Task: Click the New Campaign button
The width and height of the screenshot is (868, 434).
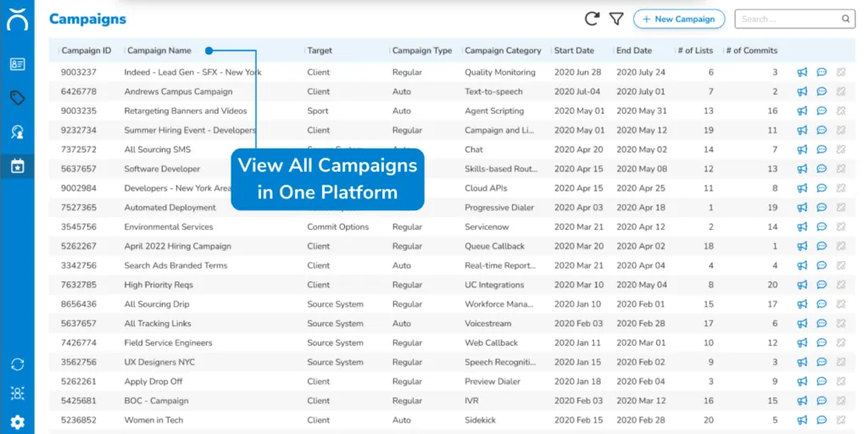Action: (679, 19)
